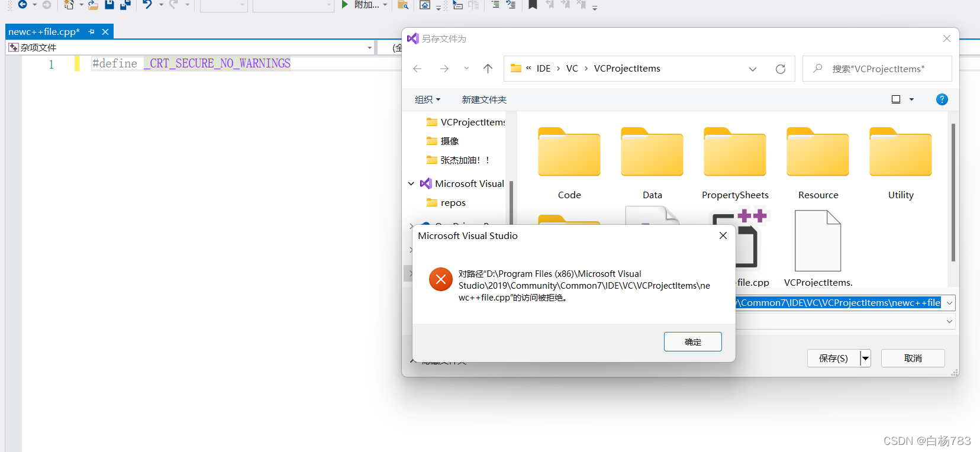Click Back arrow in save dialog

pos(417,69)
